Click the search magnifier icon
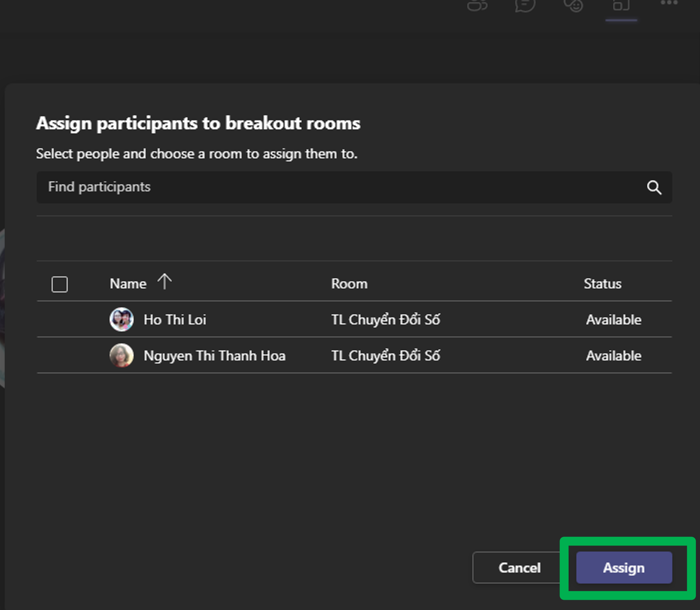The width and height of the screenshot is (700, 610). 654,188
